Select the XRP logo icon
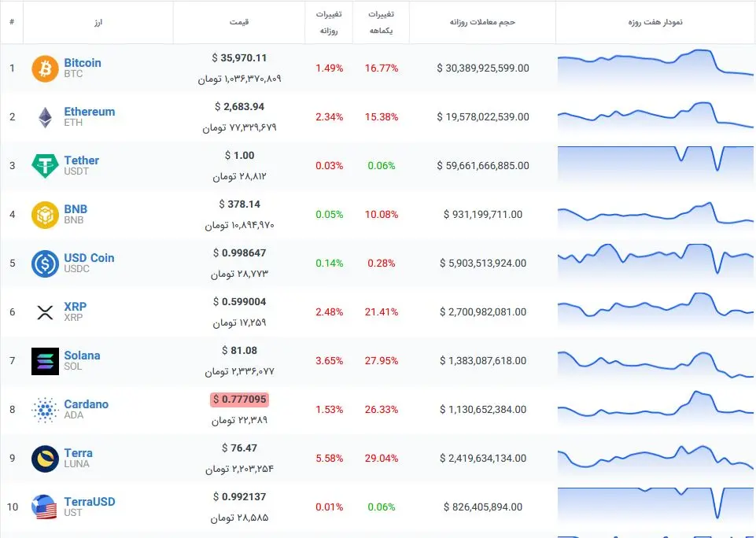Viewport: 756px width, 538px height. [x=45, y=312]
